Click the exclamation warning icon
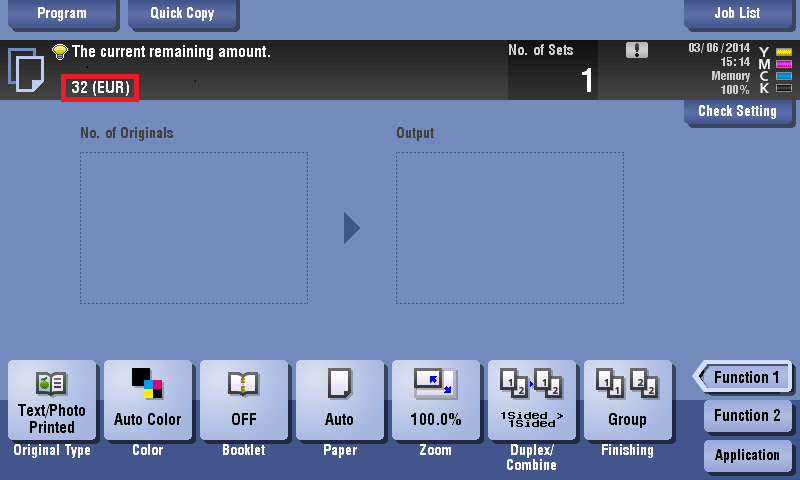This screenshot has height=480, width=800. click(x=637, y=50)
